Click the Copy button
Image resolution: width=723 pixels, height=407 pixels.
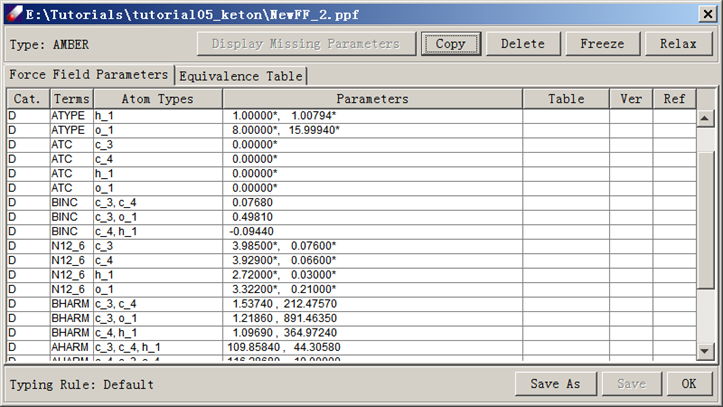pos(450,44)
